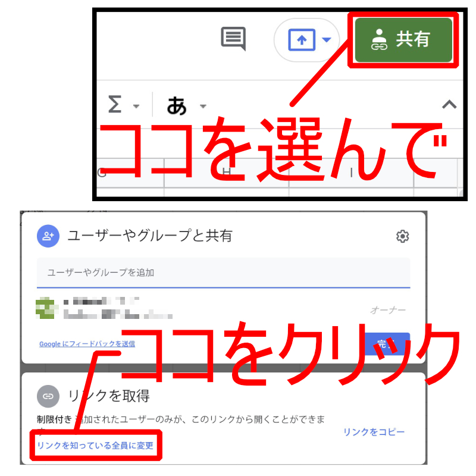Viewport: 476px width, 476px height.
Task: Click the present-to-meeting upload icon
Action: pos(302,40)
